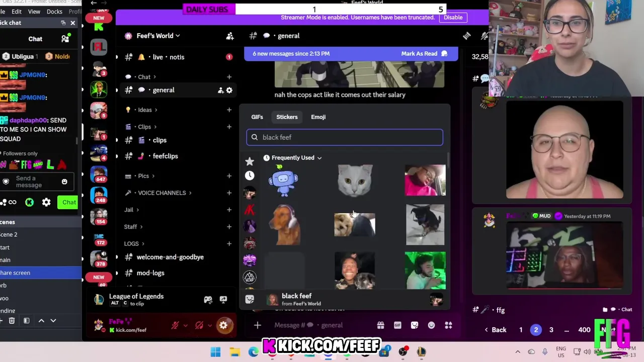Open the Gift icon in message bar
The image size is (644, 362).
click(380, 325)
